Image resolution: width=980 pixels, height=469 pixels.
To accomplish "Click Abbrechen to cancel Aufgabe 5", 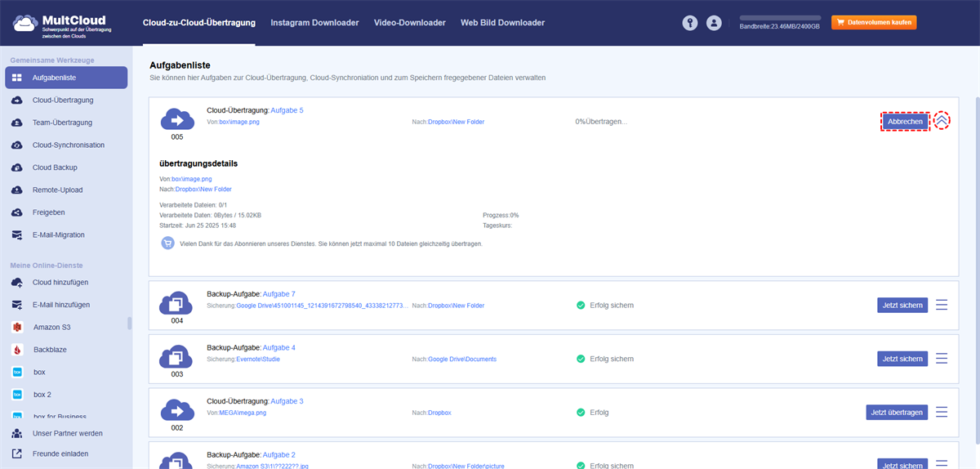I will (x=905, y=121).
